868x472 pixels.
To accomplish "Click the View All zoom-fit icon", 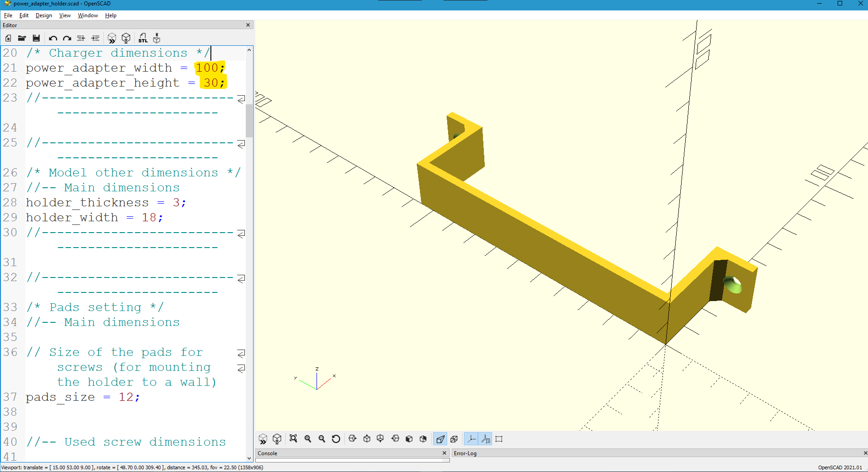I will (x=293, y=439).
